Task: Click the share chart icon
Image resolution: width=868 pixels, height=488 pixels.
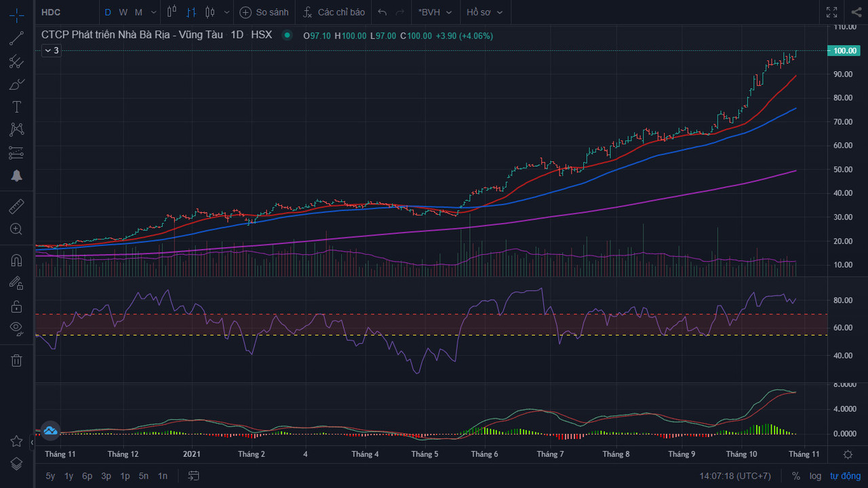Action: (856, 12)
